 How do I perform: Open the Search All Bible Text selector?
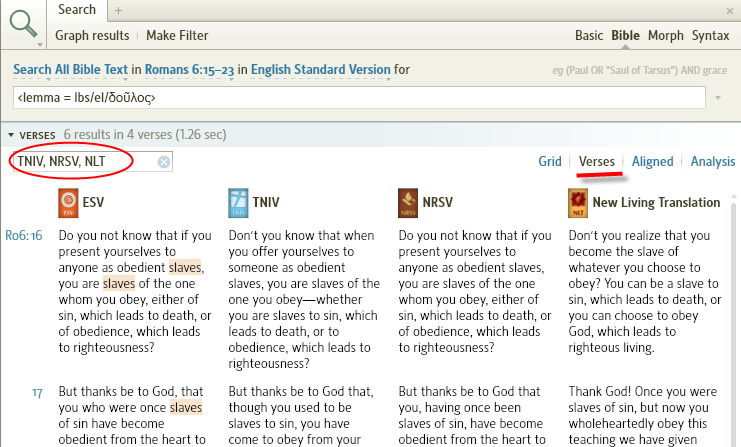point(70,69)
